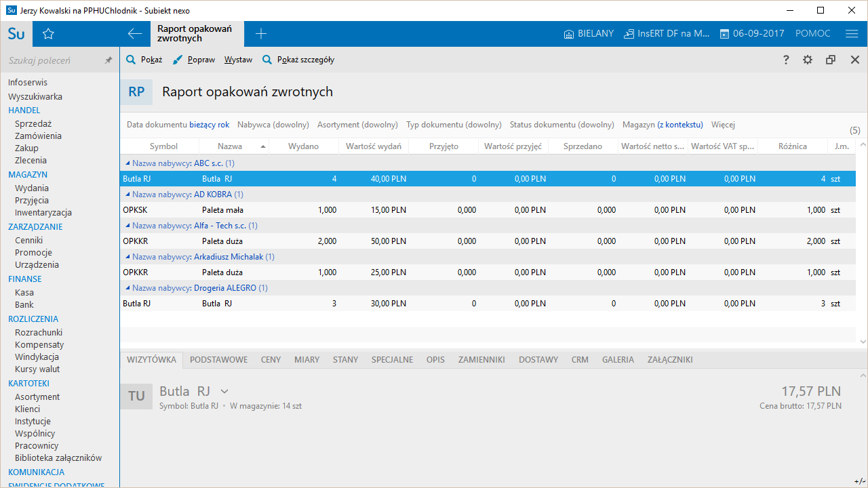
Task: Open the STANY tab
Action: pyautogui.click(x=345, y=360)
